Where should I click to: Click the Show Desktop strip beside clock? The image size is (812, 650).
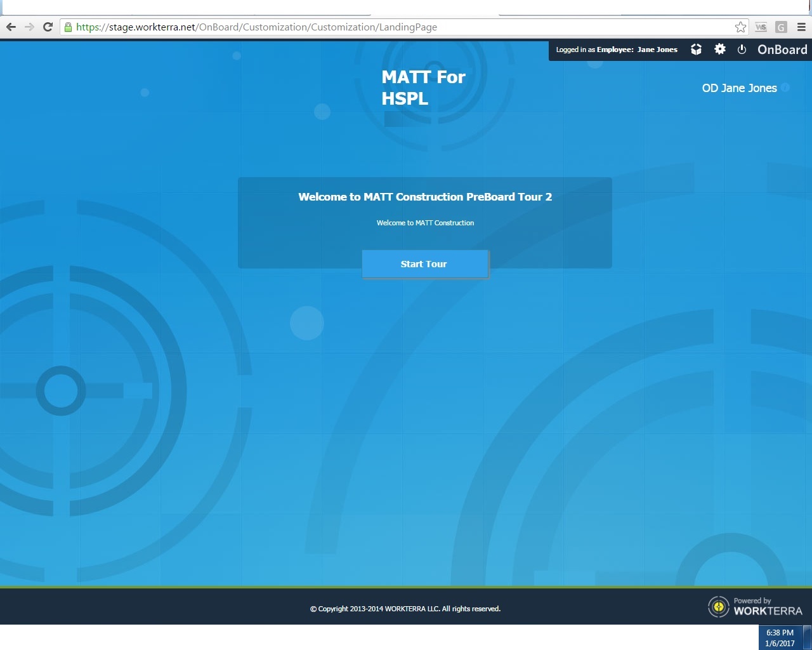point(808,637)
